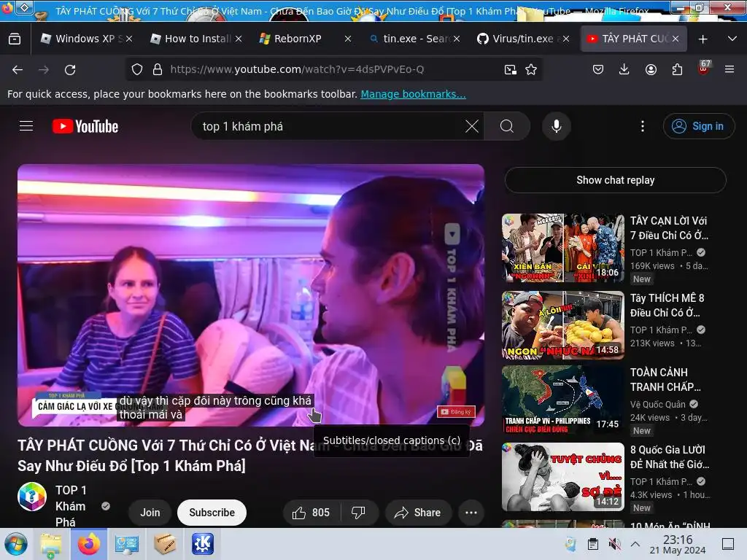Open TOP 1 Khám Phá channel name link
This screenshot has width=747, height=560.
point(71,506)
